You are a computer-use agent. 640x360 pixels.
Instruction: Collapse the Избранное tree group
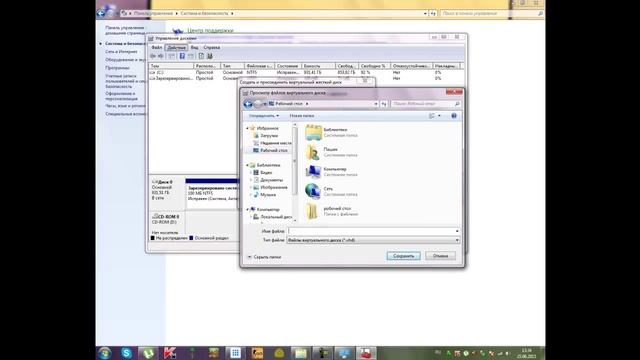(x=247, y=128)
